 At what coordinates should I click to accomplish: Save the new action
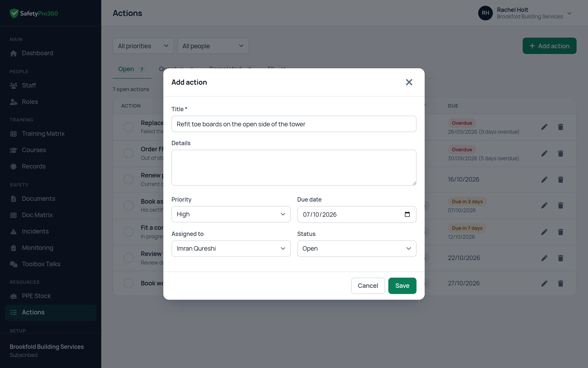click(402, 286)
